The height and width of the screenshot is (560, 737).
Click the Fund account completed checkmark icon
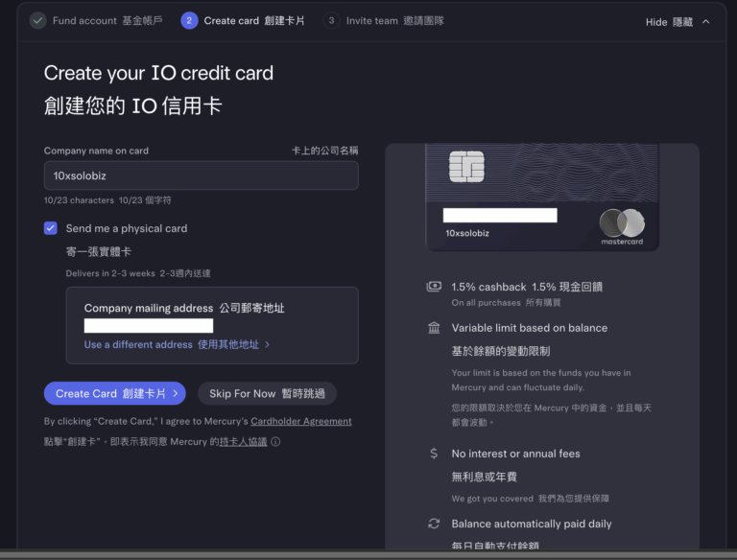37,20
